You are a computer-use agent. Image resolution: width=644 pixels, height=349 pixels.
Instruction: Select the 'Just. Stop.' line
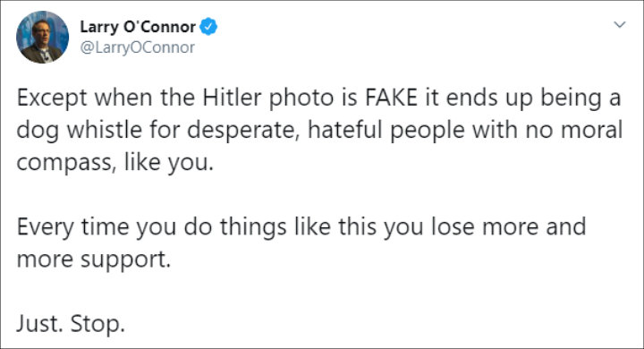click(x=71, y=324)
